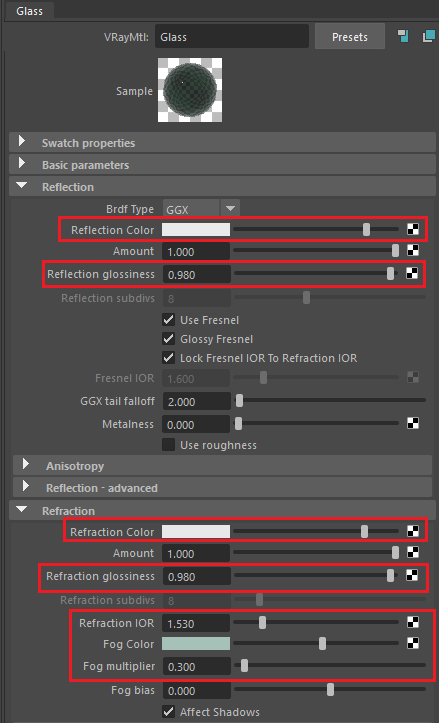The height and width of the screenshot is (723, 439).
Task: Open the Presets button
Action: click(350, 37)
